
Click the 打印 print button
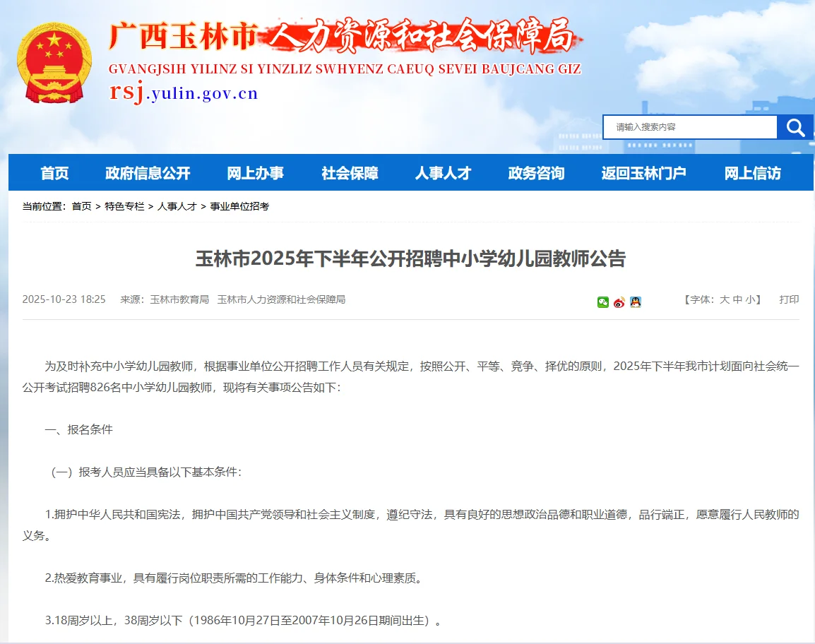pyautogui.click(x=788, y=299)
